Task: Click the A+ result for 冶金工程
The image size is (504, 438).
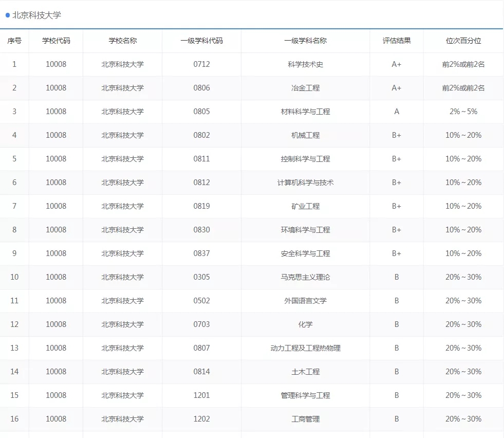Action: click(397, 88)
